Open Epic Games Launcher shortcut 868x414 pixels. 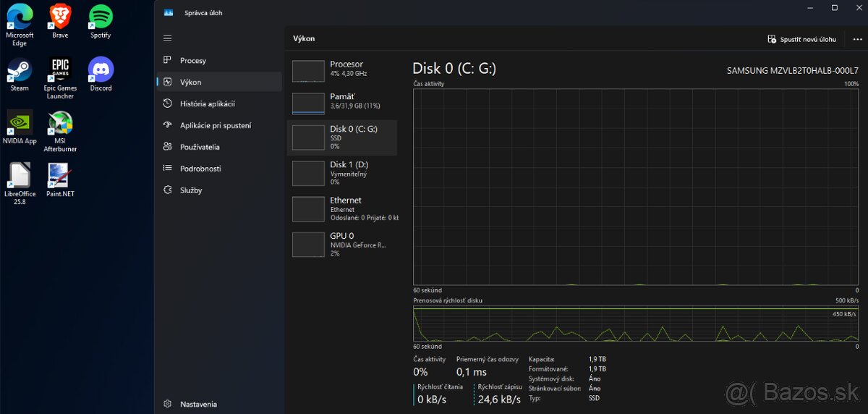[60, 78]
